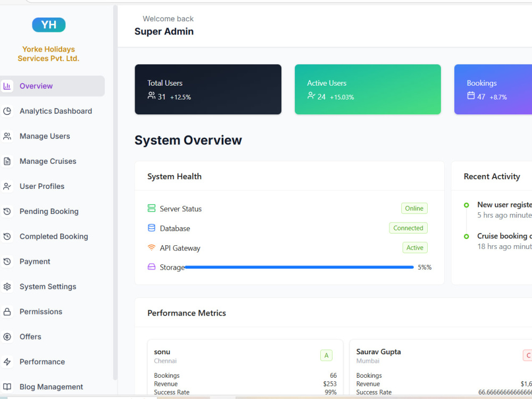Image resolution: width=532 pixels, height=399 pixels.
Task: Click the Connected database badge
Action: pos(408,228)
